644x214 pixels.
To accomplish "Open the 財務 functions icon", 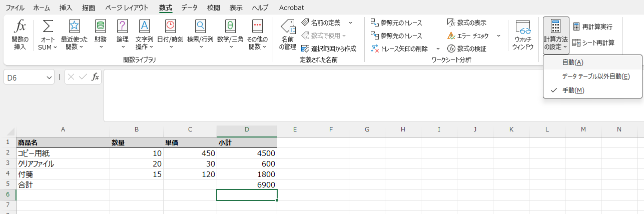I will click(x=100, y=26).
